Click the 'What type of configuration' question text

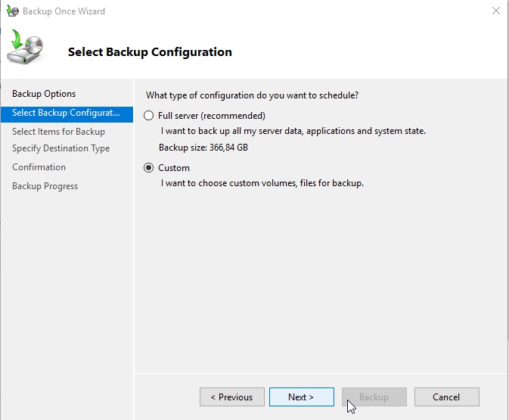(x=252, y=95)
